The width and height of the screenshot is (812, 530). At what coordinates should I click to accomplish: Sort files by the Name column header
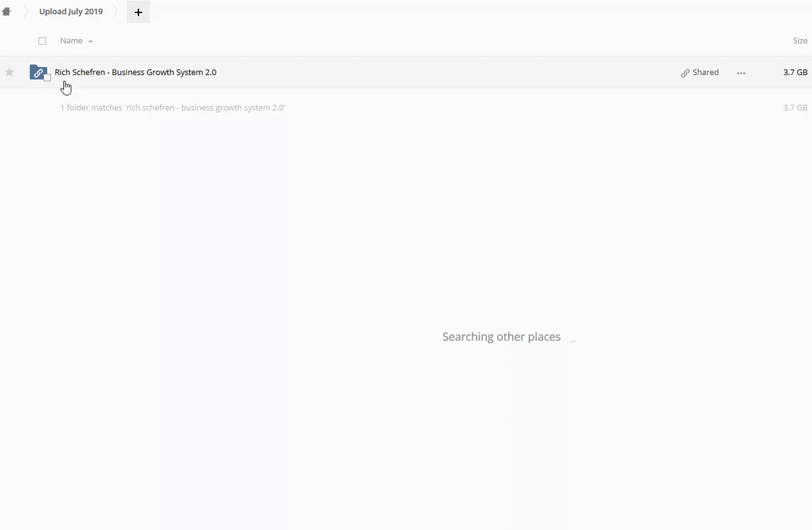tap(71, 40)
